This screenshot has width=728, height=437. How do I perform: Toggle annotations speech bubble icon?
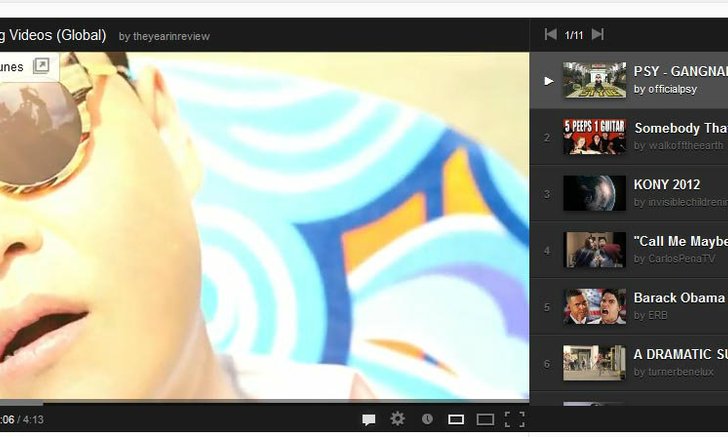pos(369,420)
